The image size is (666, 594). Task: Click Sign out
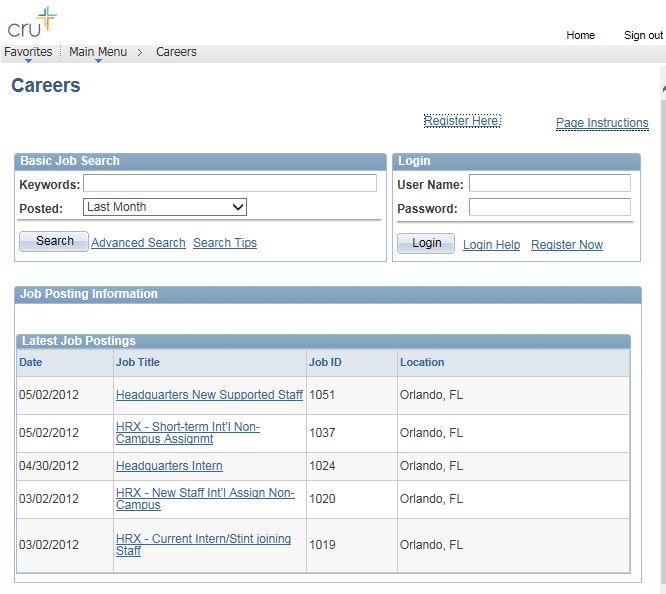point(643,35)
